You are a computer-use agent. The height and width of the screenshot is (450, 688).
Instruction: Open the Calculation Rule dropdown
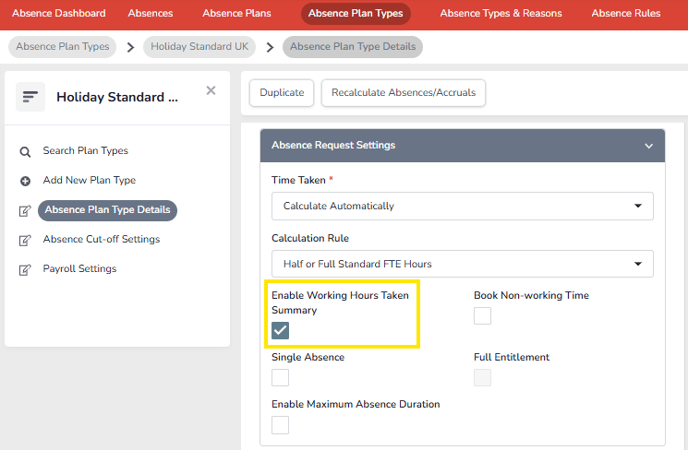coord(462,264)
